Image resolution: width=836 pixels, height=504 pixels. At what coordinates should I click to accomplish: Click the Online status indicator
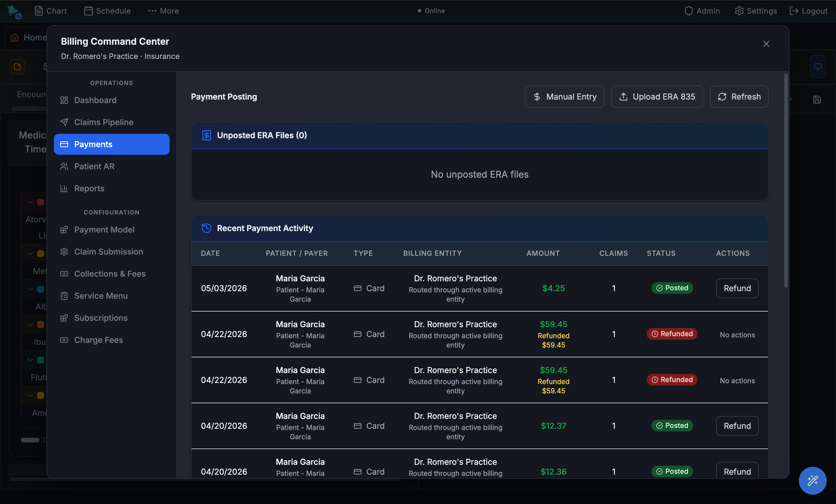click(431, 11)
